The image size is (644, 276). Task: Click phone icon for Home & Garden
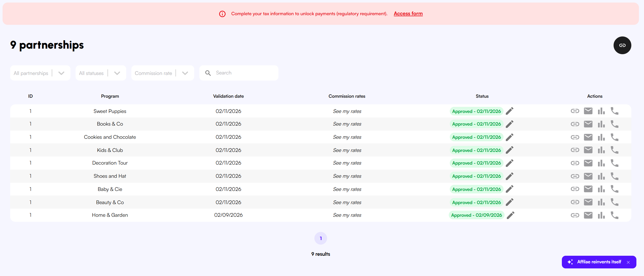click(x=614, y=215)
